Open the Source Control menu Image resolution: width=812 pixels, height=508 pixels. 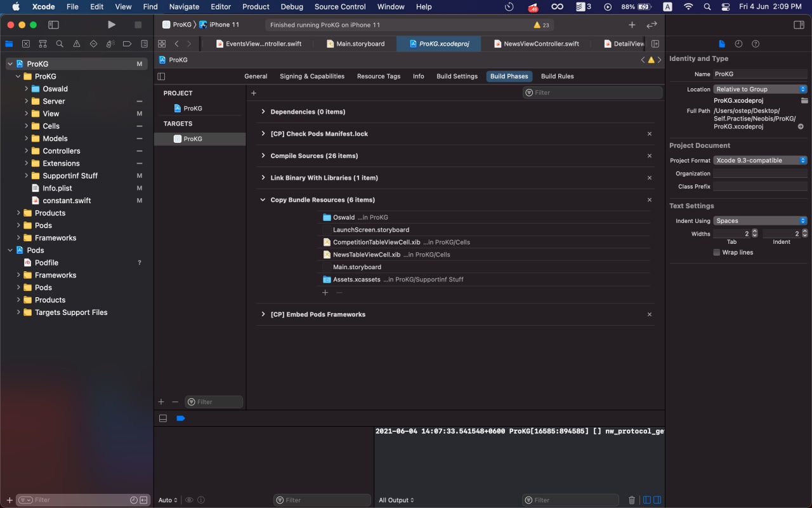tap(340, 7)
